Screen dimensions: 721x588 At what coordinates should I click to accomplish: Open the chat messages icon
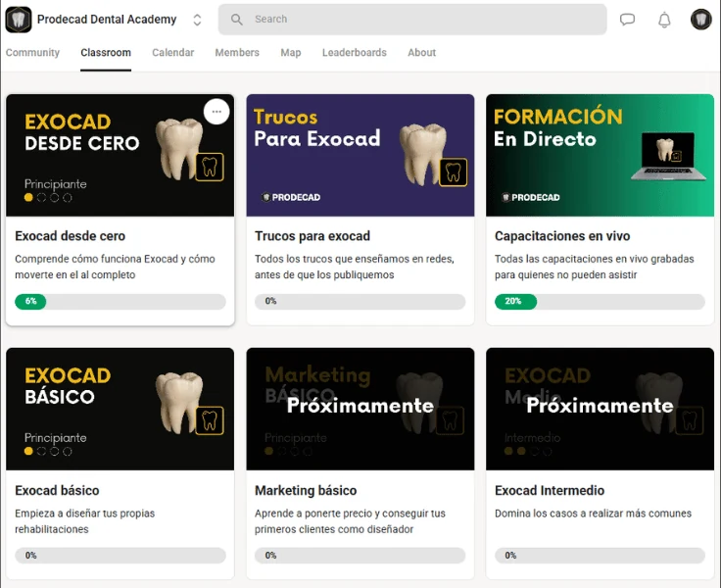click(x=627, y=20)
